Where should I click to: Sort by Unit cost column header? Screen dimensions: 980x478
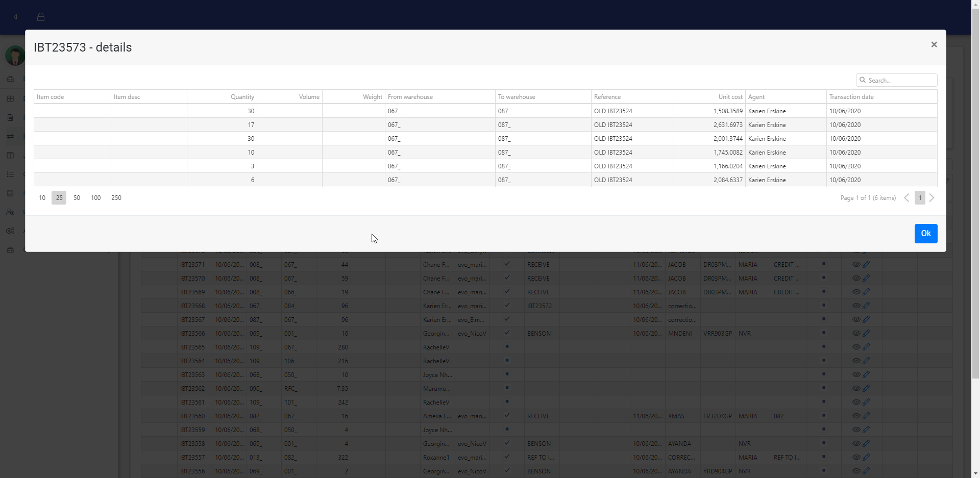(x=730, y=97)
